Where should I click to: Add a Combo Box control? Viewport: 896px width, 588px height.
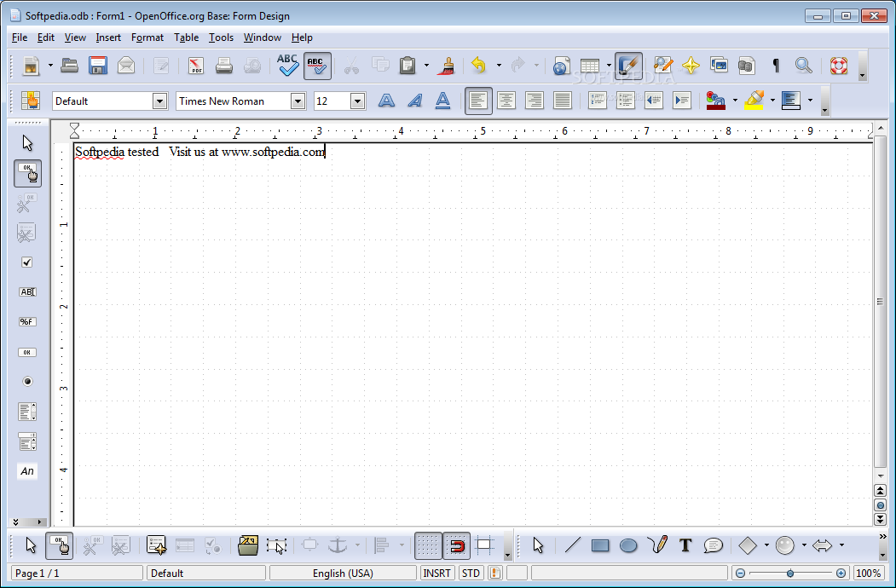pyautogui.click(x=27, y=441)
